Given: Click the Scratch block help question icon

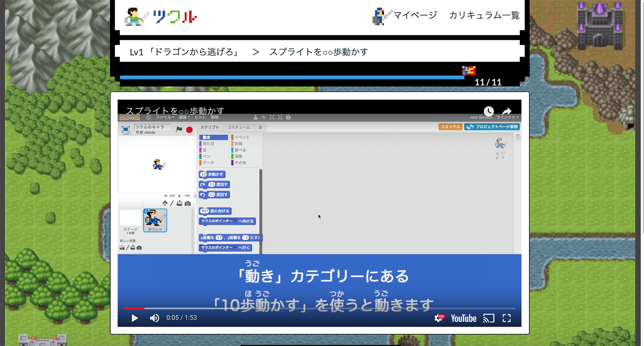Looking at the screenshot, I should pos(288,117).
